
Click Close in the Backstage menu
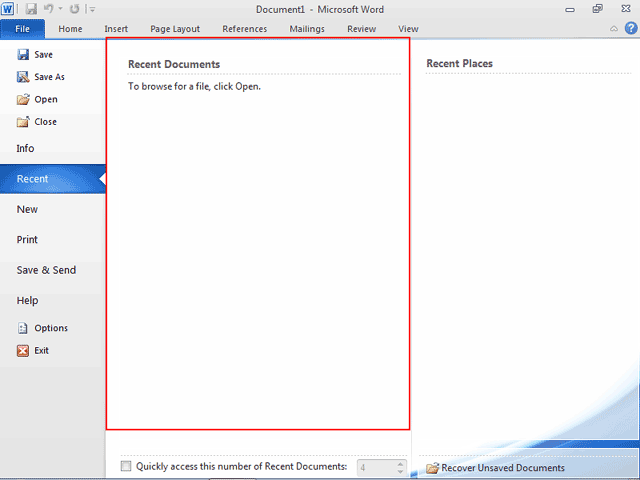[x=37, y=122]
